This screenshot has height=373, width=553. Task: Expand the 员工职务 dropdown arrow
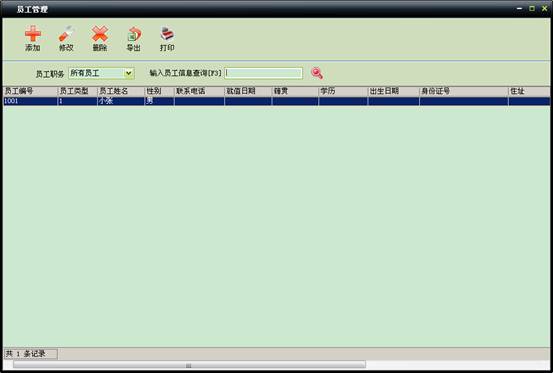[x=129, y=73]
